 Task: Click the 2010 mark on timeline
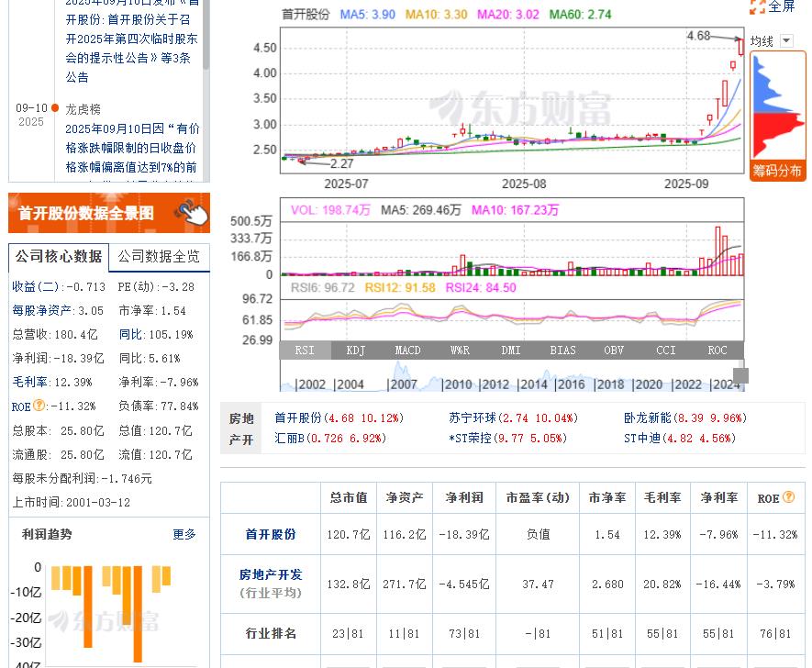[458, 384]
